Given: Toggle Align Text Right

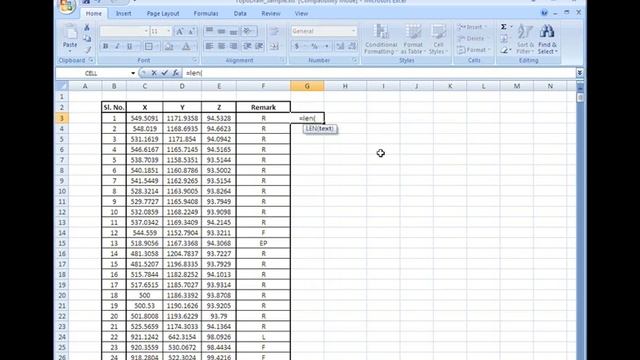Looking at the screenshot, I should tap(233, 47).
